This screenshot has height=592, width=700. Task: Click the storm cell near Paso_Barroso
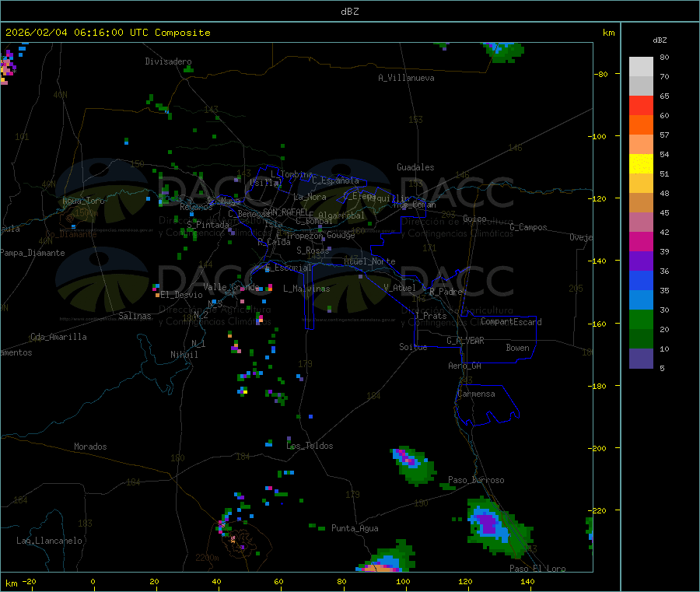413,464
